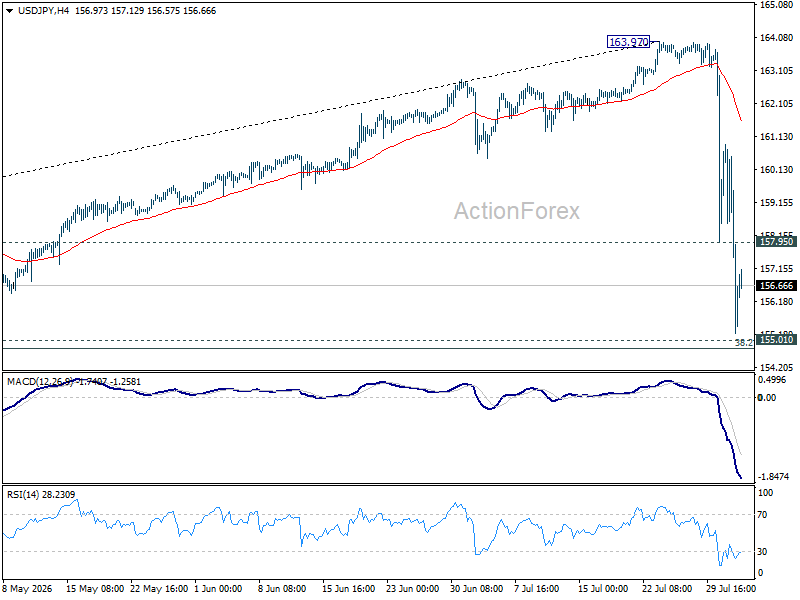The width and height of the screenshot is (800, 600).
Task: Click the 164.080 price axis value
Action: coord(776,37)
